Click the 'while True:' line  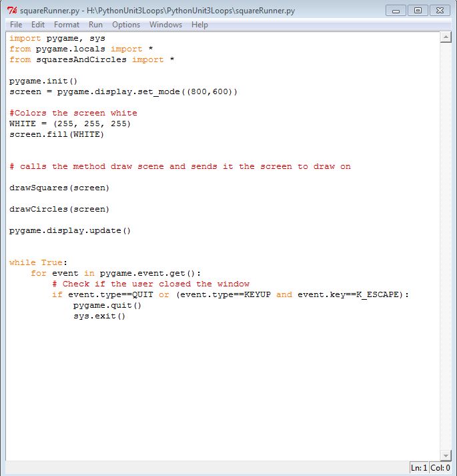pos(38,262)
